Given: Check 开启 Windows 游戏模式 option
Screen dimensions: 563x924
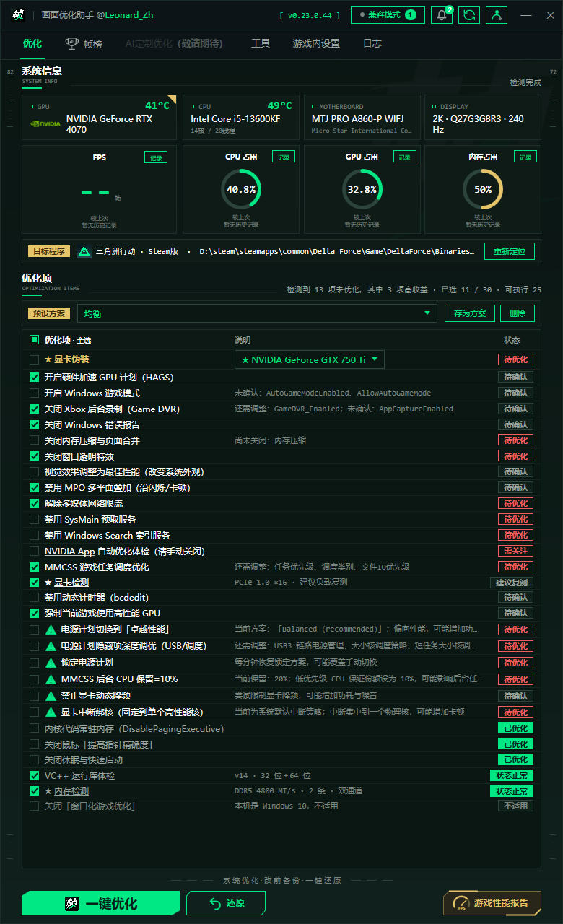Looking at the screenshot, I should pyautogui.click(x=34, y=393).
